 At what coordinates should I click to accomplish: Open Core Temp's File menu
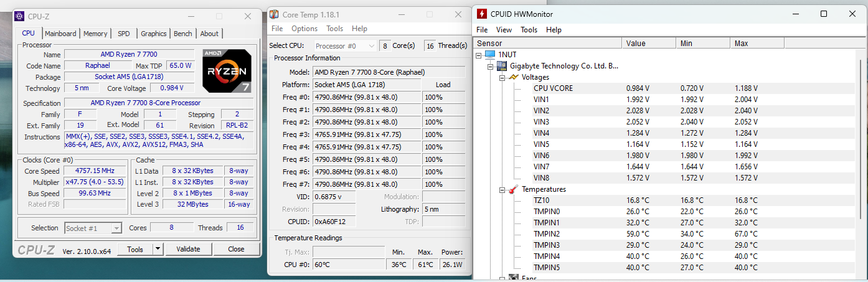277,29
